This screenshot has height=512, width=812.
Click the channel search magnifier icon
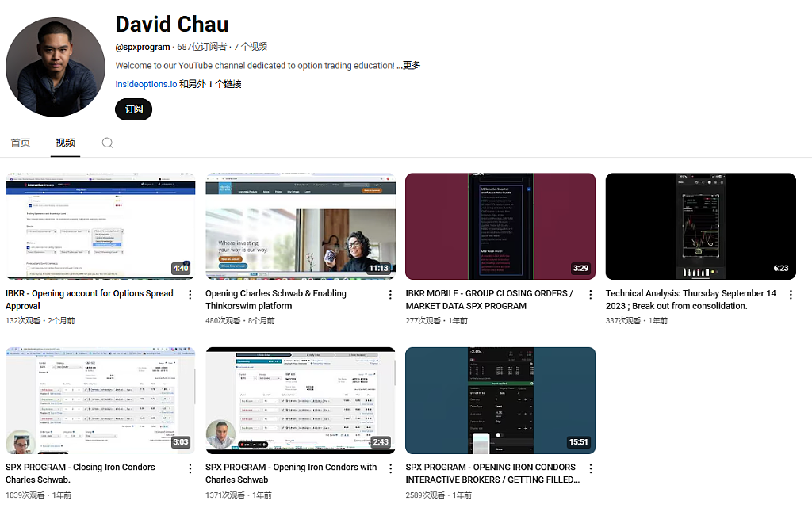coord(107,143)
